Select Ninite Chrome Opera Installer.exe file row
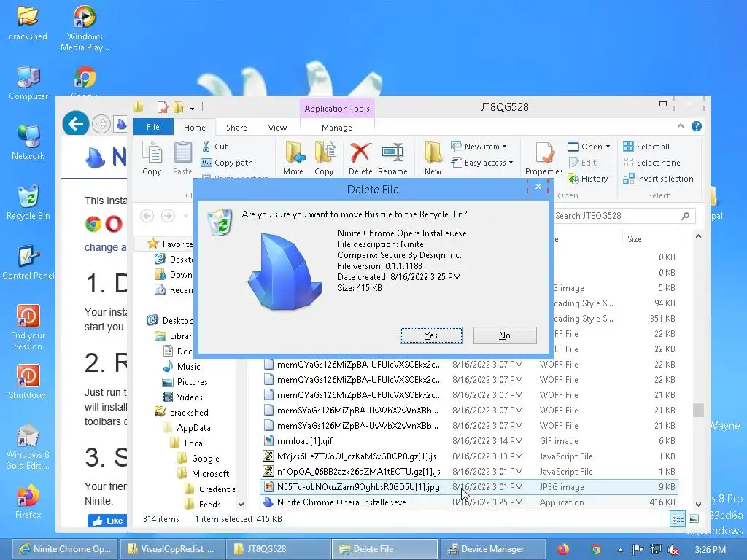This screenshot has height=560, width=747. (x=469, y=502)
